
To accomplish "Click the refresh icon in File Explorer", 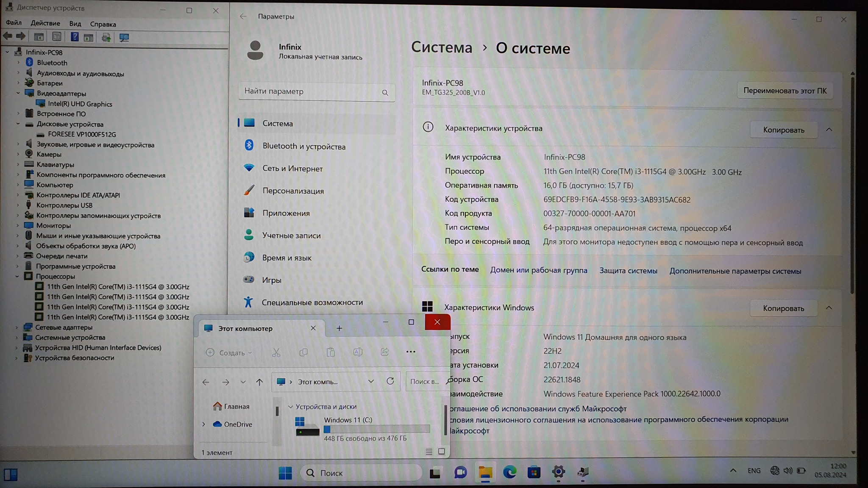I will pos(390,381).
